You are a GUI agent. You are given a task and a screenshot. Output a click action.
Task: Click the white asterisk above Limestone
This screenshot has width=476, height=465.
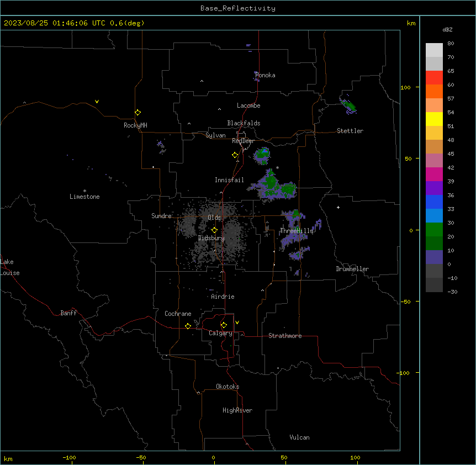point(84,191)
